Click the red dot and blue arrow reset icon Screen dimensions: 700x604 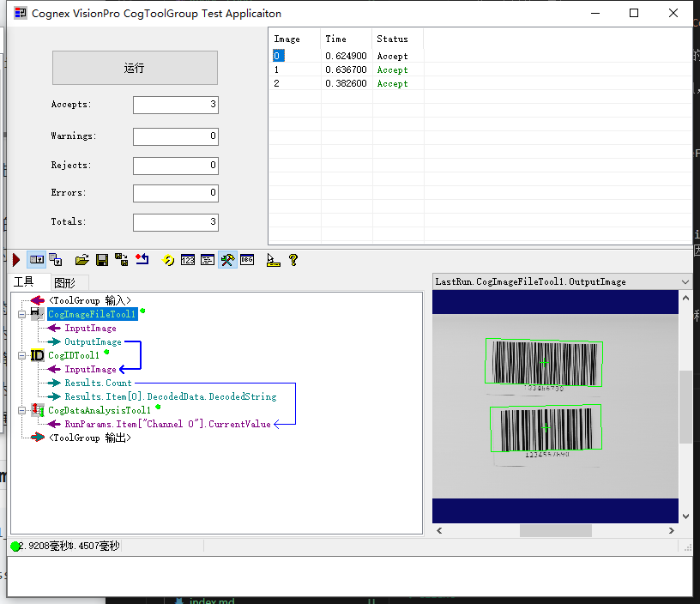point(142,260)
